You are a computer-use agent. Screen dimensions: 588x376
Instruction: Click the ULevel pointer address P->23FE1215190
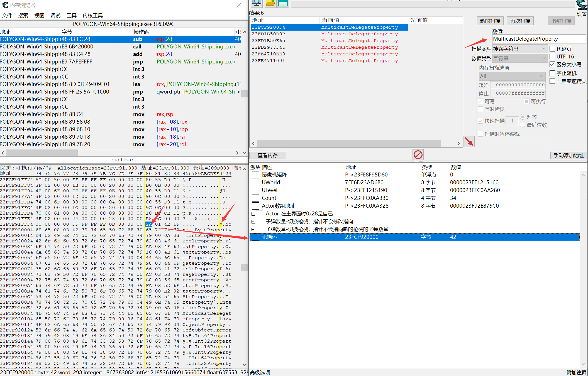pyautogui.click(x=366, y=190)
